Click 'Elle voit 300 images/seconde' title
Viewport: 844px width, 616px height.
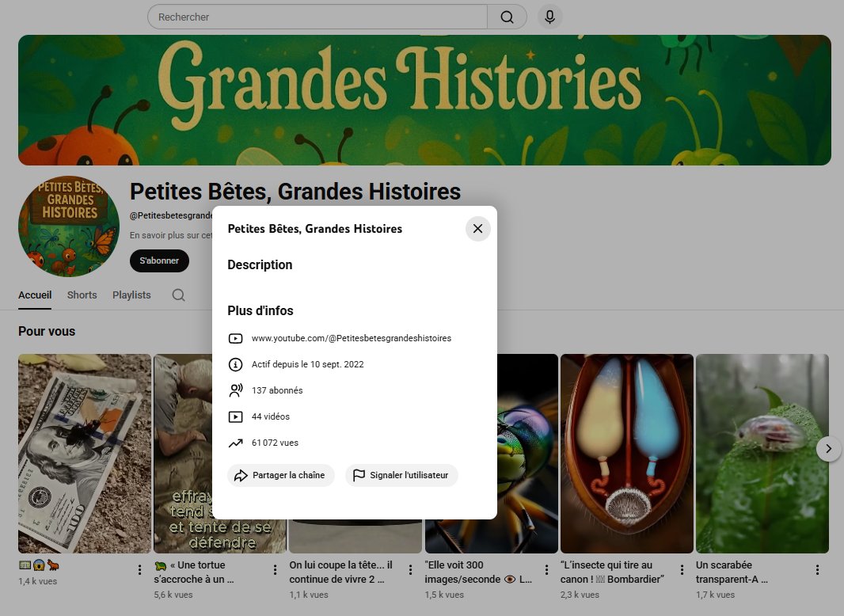[478, 572]
